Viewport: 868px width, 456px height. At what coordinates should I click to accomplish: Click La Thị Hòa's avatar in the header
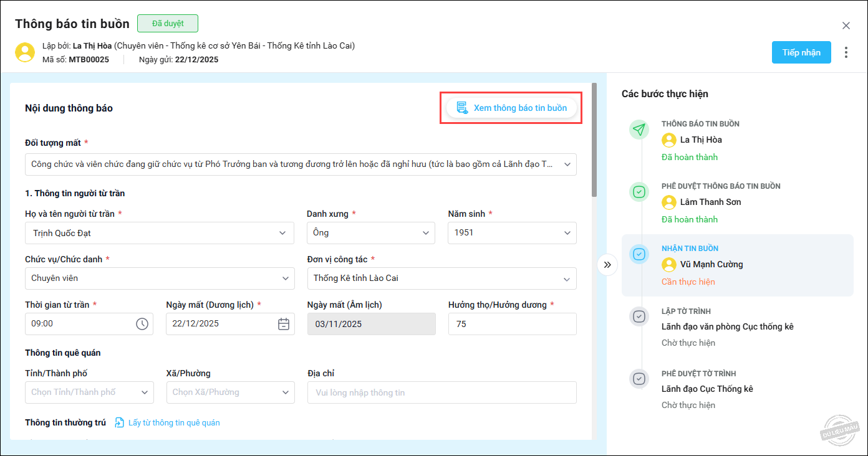click(25, 52)
